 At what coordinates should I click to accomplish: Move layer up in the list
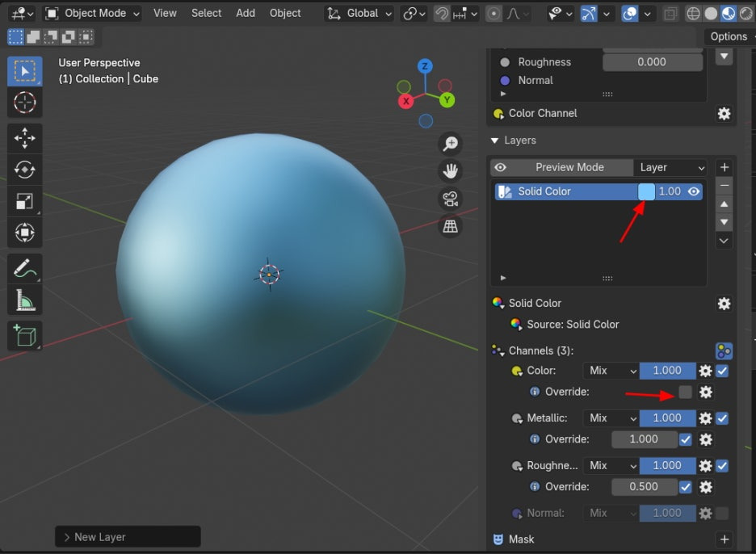tap(724, 204)
